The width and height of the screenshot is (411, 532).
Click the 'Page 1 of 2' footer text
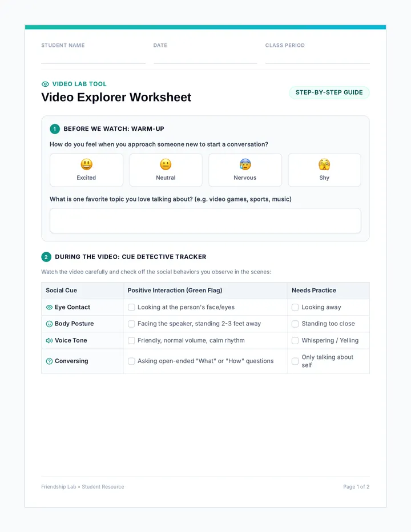click(356, 487)
